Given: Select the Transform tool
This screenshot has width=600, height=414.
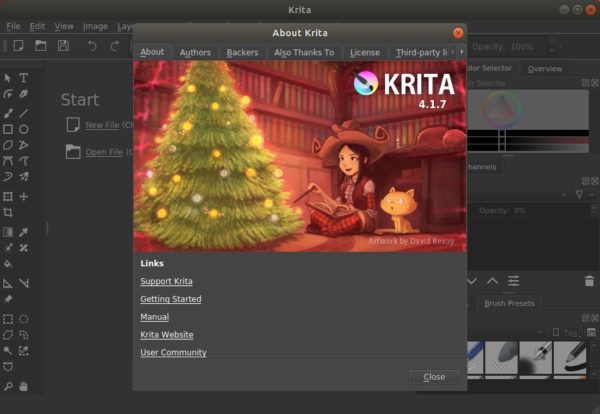Looking at the screenshot, I should coord(8,197).
